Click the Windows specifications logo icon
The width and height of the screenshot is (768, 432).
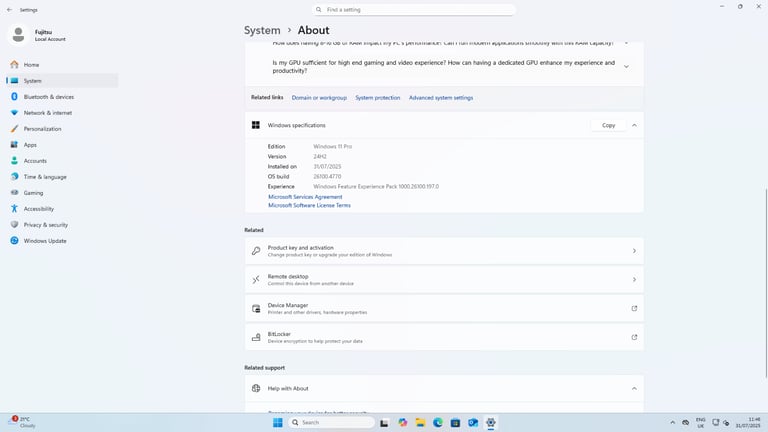(x=256, y=125)
